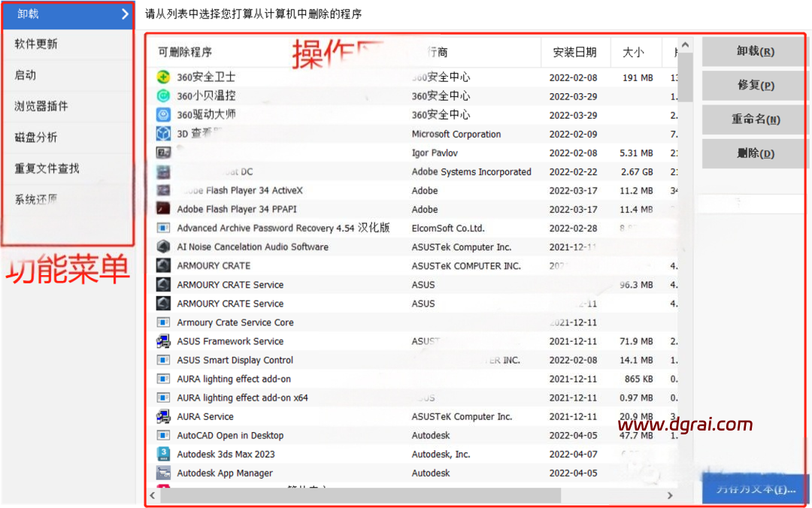
Task: Click the AURA Service icon
Action: 163,416
